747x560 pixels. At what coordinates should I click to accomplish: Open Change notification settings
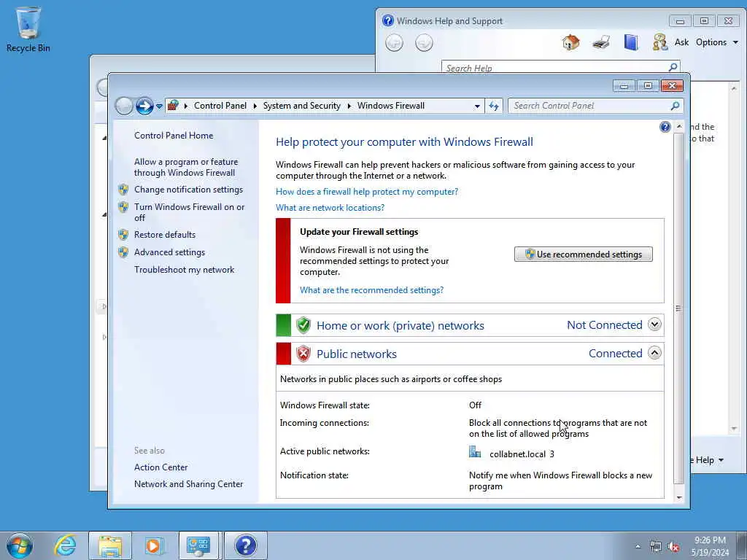click(188, 190)
